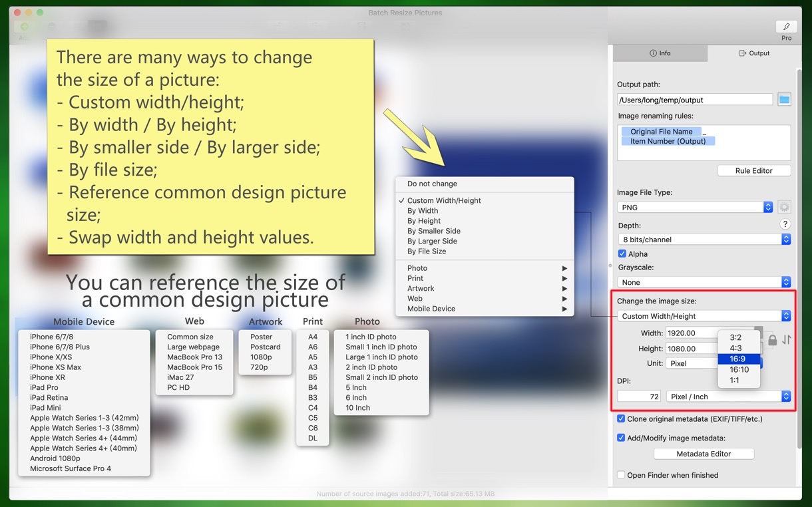Screen dimensions: 812x507
Task: Choose DL print size
Action: [x=313, y=438]
